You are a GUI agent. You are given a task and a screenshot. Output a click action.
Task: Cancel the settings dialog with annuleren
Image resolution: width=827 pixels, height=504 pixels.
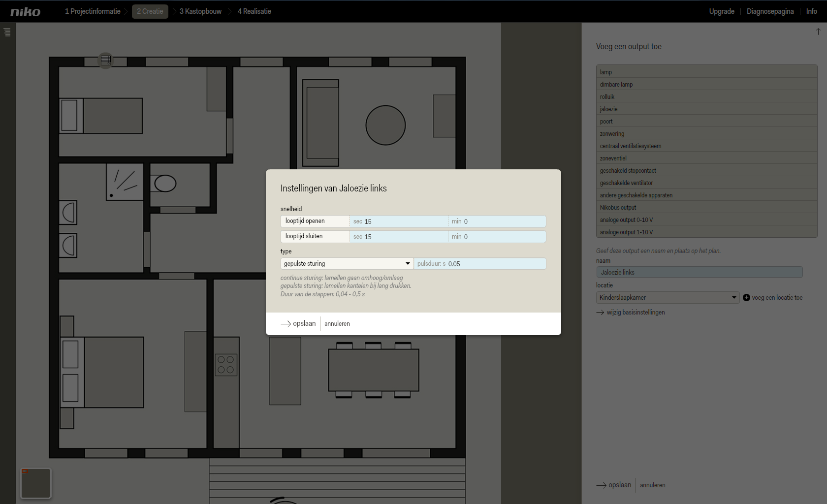pos(337,323)
